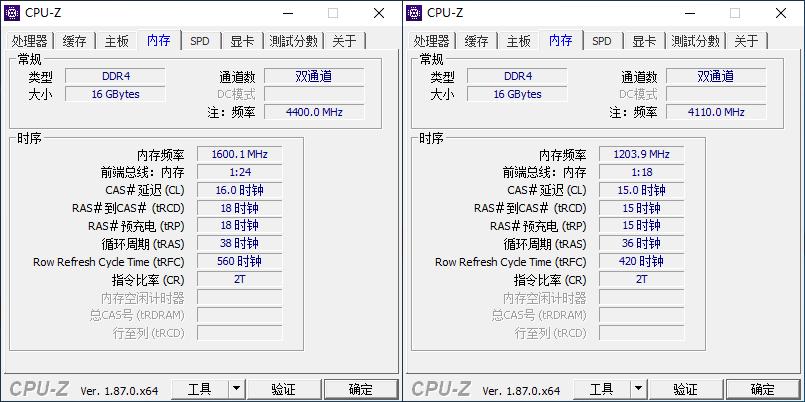Open 处理器 tab in right CPU-Z window
Viewport: 805px width, 402px height.
click(432, 41)
